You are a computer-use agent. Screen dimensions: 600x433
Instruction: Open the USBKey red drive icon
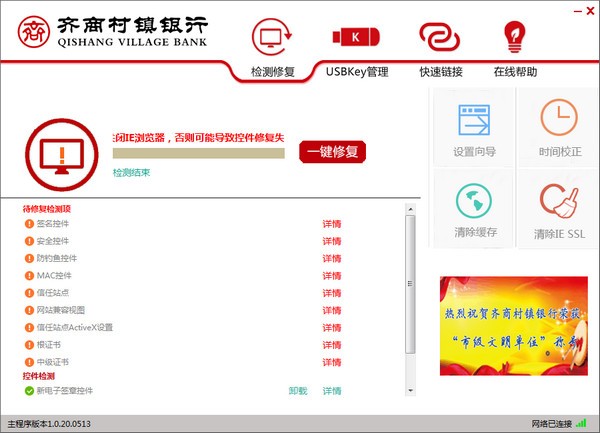coord(356,37)
